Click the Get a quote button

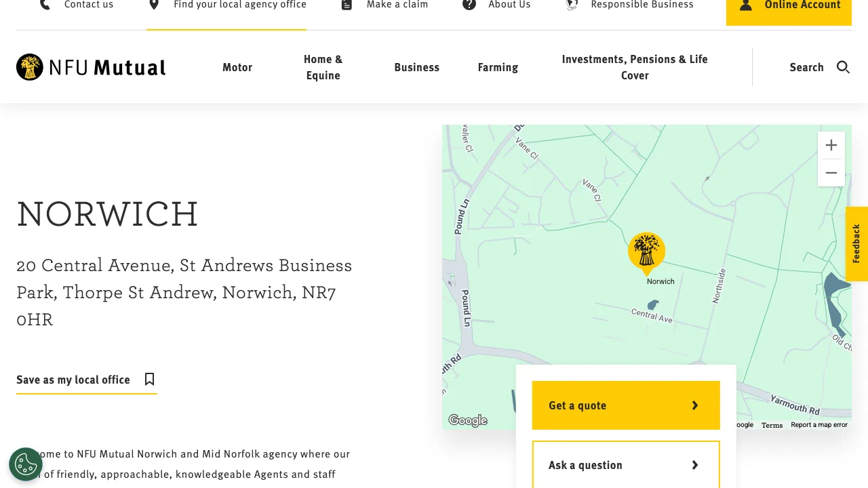coord(625,405)
